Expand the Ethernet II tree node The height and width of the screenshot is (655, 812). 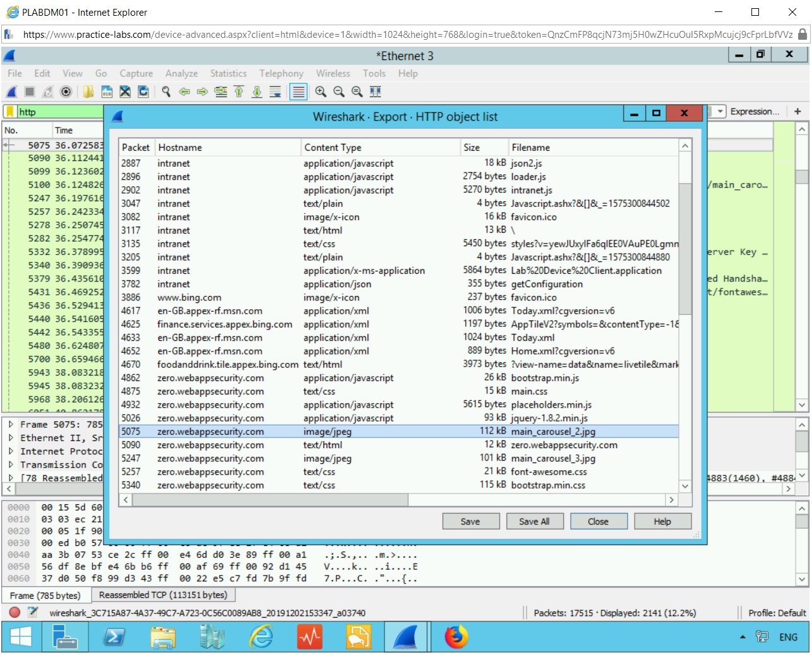coord(11,438)
